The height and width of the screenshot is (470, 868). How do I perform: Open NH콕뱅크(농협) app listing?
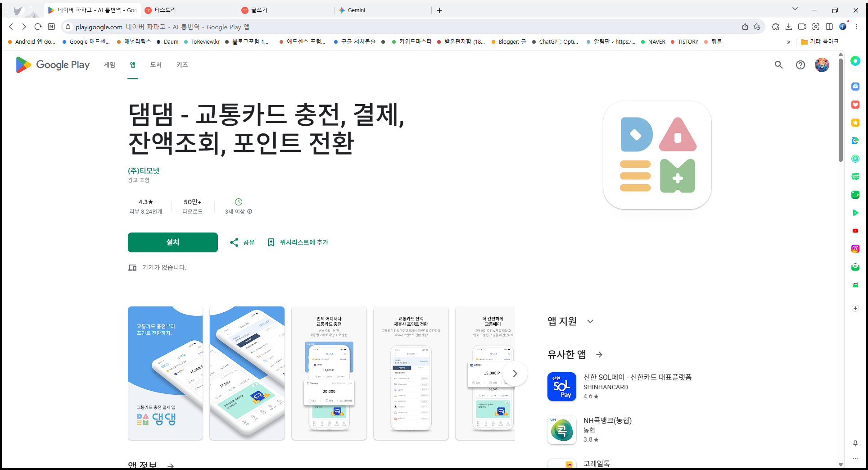pos(590,430)
